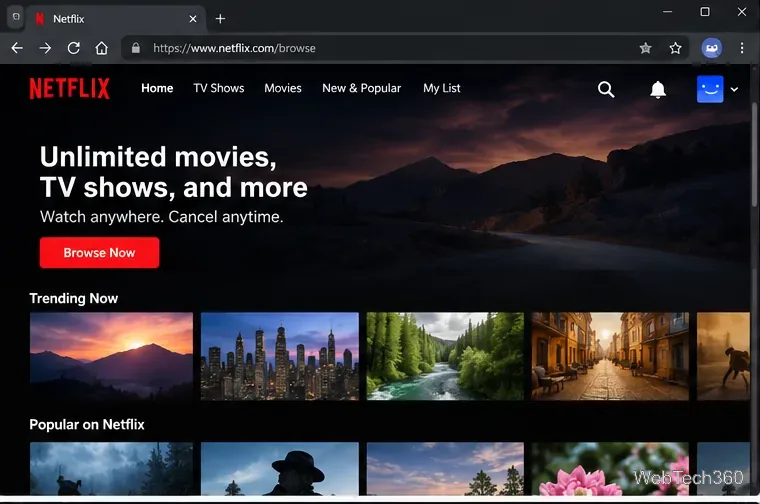Viewport: 760px width, 504px height.
Task: Open Netflix notifications bell
Action: point(658,89)
